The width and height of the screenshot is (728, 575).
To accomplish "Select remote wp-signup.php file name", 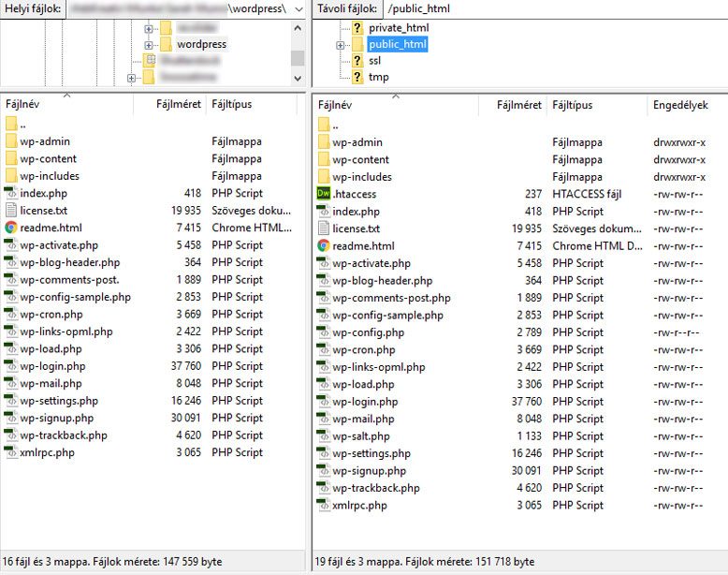I will click(369, 470).
